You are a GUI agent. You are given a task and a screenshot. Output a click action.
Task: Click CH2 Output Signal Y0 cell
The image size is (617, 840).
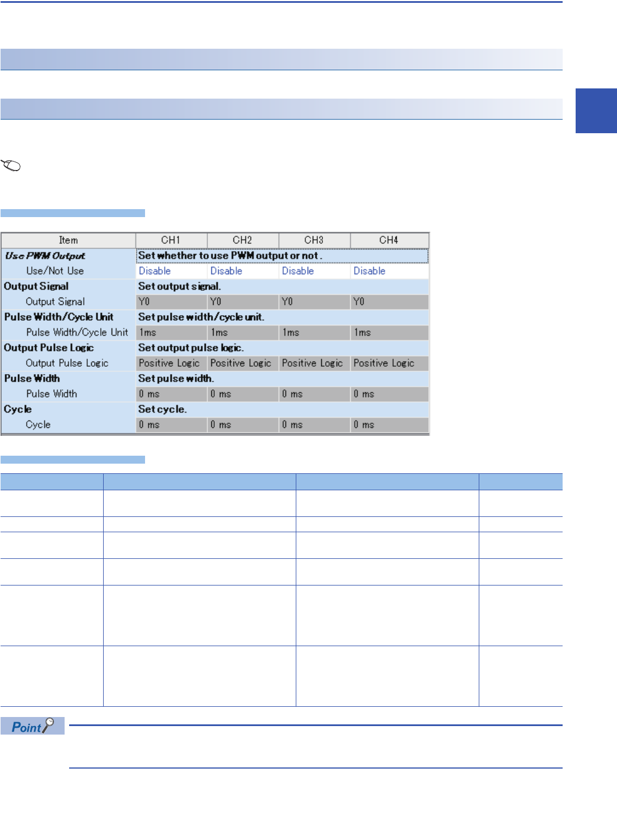pos(242,302)
